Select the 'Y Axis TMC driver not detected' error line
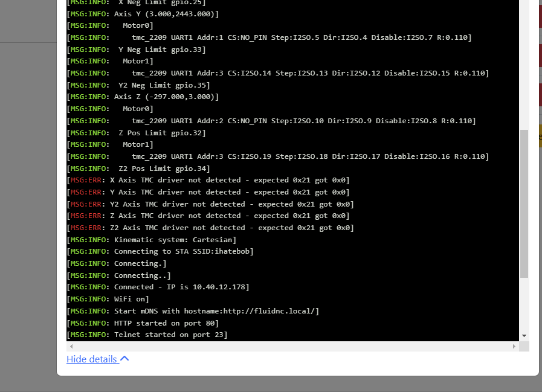 208,192
